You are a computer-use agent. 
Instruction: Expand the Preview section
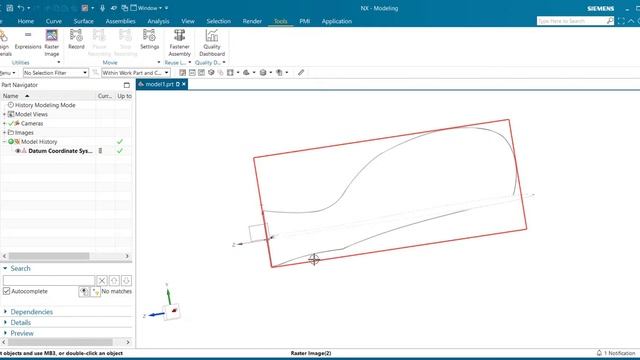click(x=5, y=333)
